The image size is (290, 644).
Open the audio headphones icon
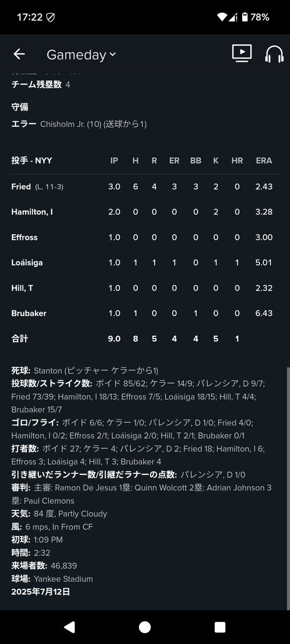tap(274, 54)
